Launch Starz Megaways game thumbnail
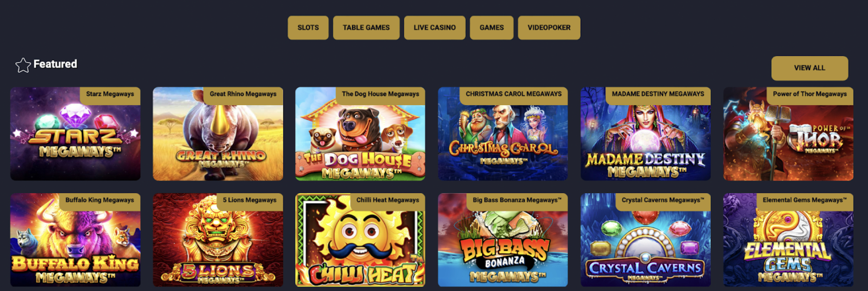This screenshot has width=868, height=291. point(75,134)
